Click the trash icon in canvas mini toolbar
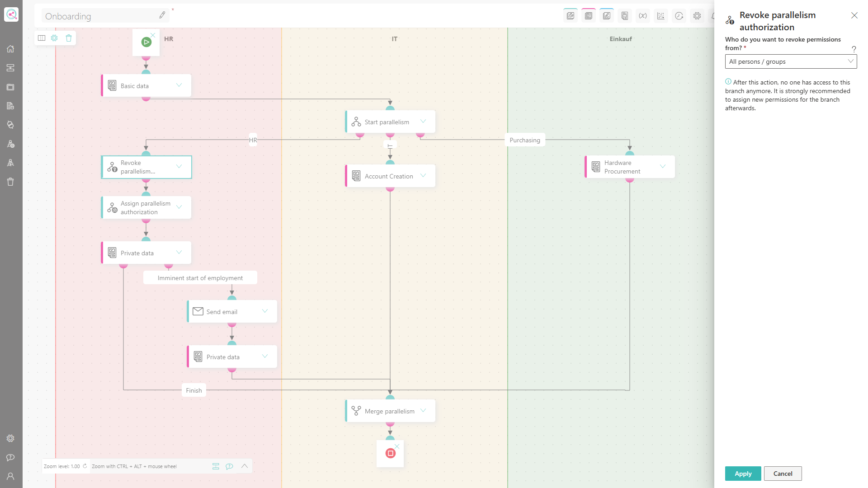Screen dimensions: 868x488 pos(69,38)
